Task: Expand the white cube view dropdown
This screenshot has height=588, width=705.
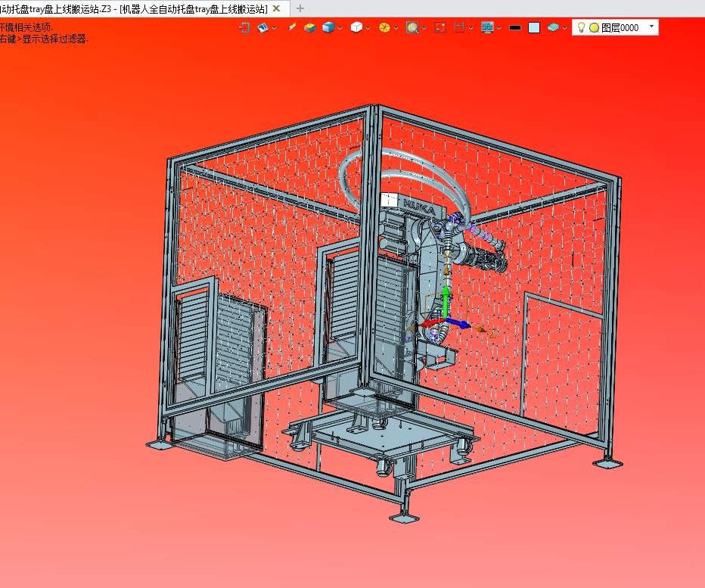Action: tap(368, 28)
